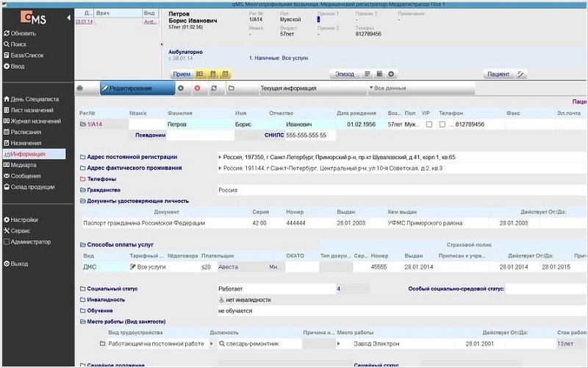Click the red delete icon in the toolbar
Image resolution: width=588 pixels, height=368 pixels.
coord(197,88)
